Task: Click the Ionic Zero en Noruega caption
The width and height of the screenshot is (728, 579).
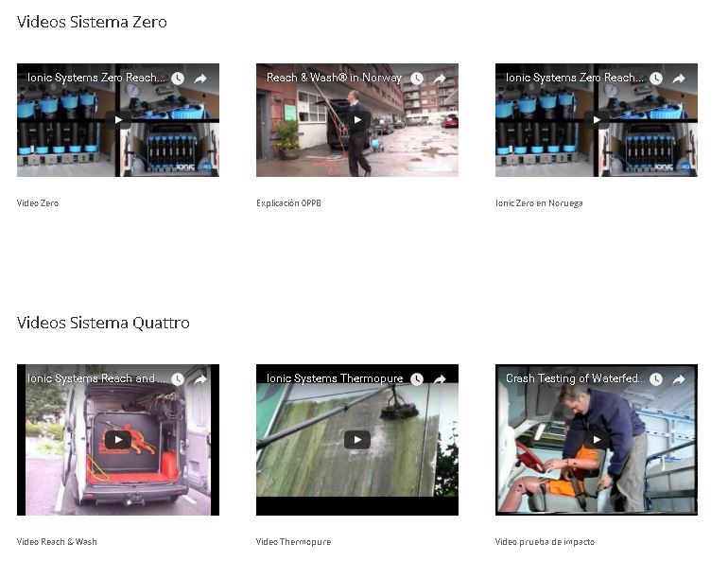Action: click(539, 203)
